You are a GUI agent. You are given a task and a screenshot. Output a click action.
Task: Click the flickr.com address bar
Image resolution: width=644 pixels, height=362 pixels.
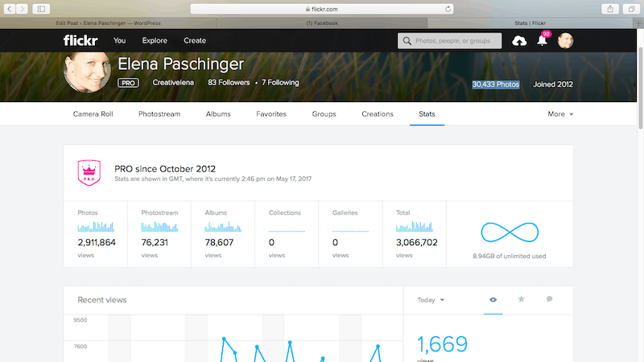pyautogui.click(x=322, y=9)
